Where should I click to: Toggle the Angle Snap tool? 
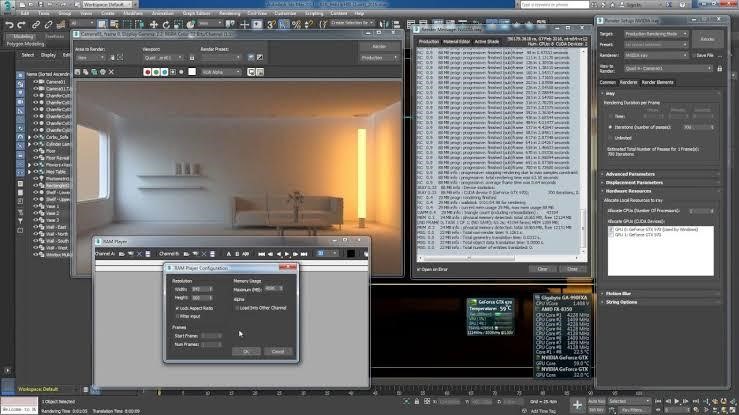(284, 24)
